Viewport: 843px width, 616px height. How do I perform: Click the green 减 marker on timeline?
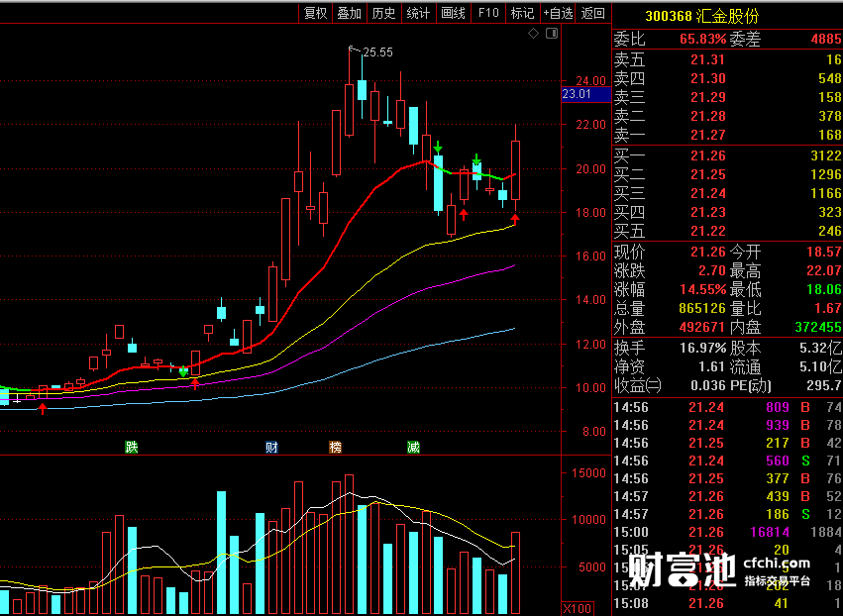413,447
